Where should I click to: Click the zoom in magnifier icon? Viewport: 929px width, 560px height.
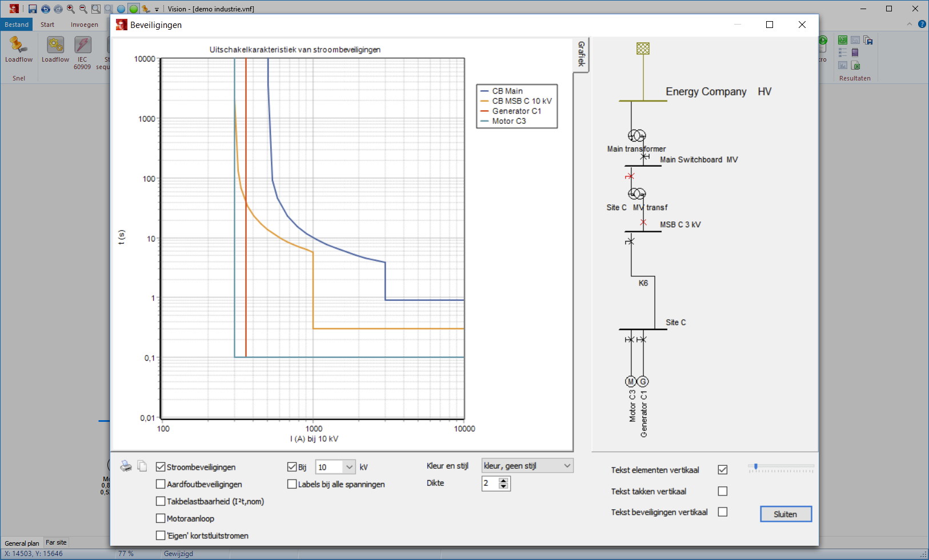tap(71, 9)
